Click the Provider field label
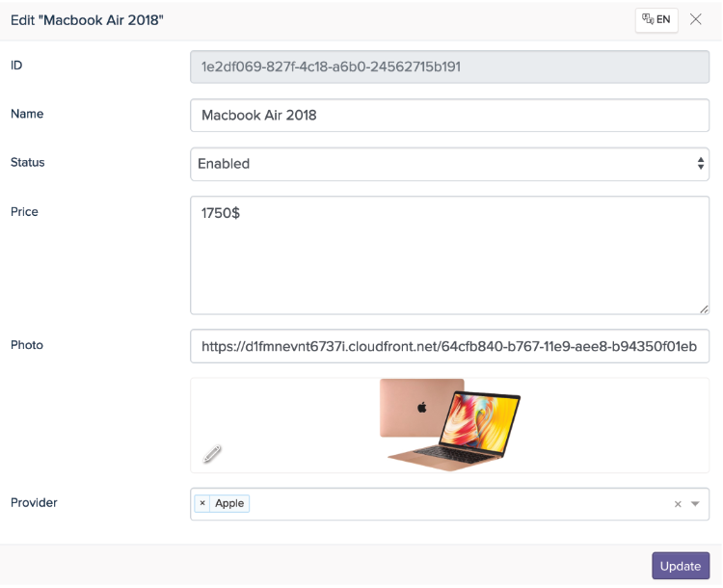723x588 pixels. pyautogui.click(x=34, y=502)
